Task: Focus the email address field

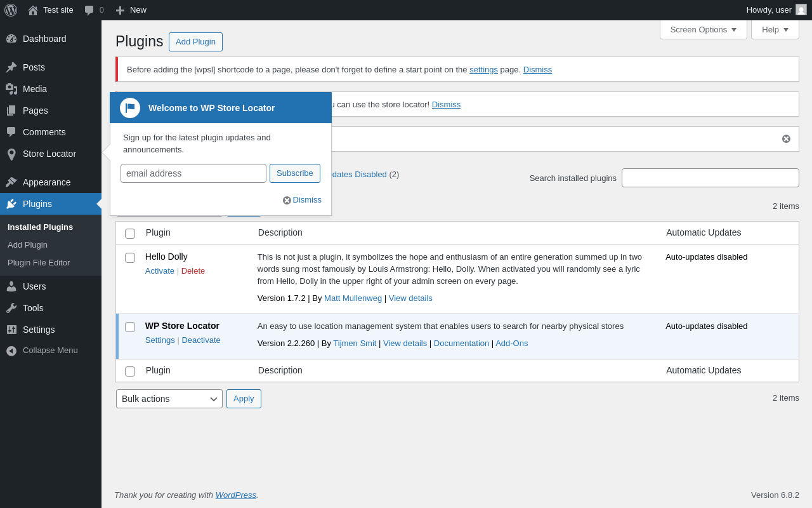Action: tap(193, 173)
